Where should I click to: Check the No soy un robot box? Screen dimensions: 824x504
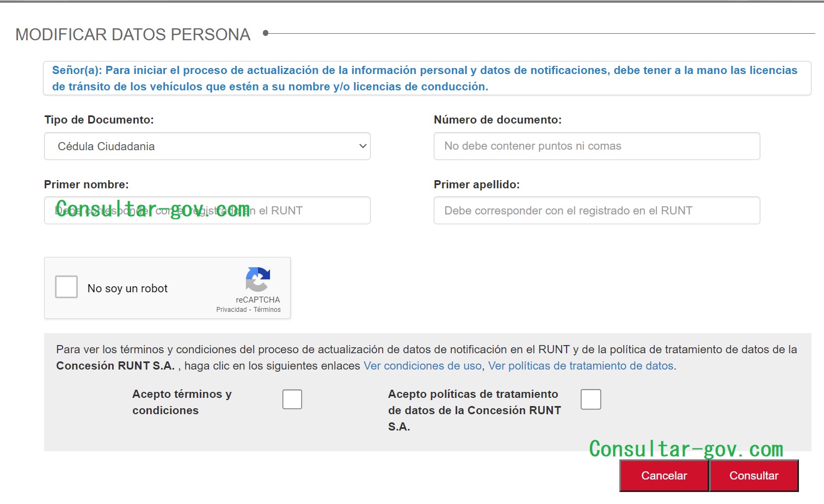(66, 287)
